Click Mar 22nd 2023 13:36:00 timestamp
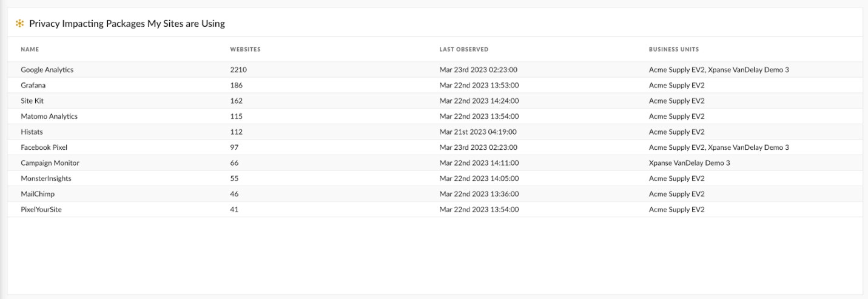The image size is (868, 299). 479,194
